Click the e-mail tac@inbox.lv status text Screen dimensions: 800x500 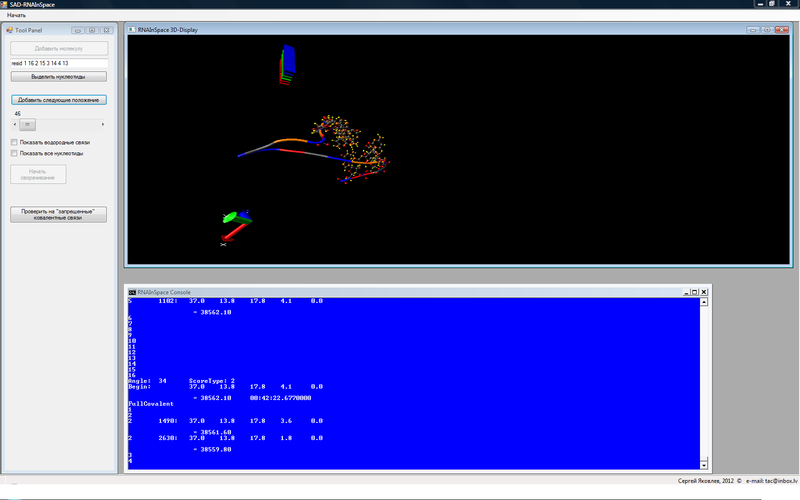pyautogui.click(x=771, y=481)
